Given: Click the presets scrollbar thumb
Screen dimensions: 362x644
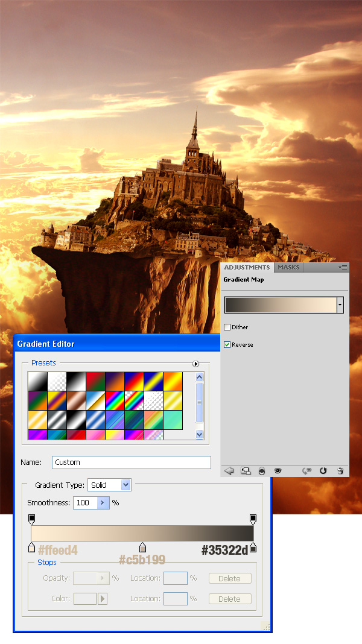Looking at the screenshot, I should tap(199, 403).
